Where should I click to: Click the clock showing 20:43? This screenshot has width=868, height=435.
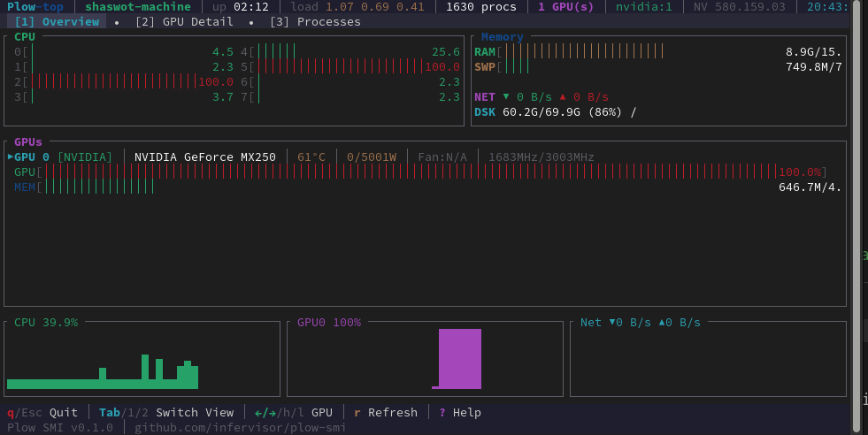827,7
